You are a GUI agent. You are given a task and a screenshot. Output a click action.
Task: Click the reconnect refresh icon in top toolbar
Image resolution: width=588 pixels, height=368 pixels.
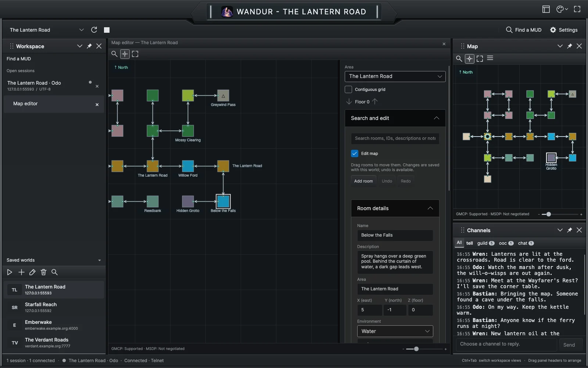tap(94, 30)
